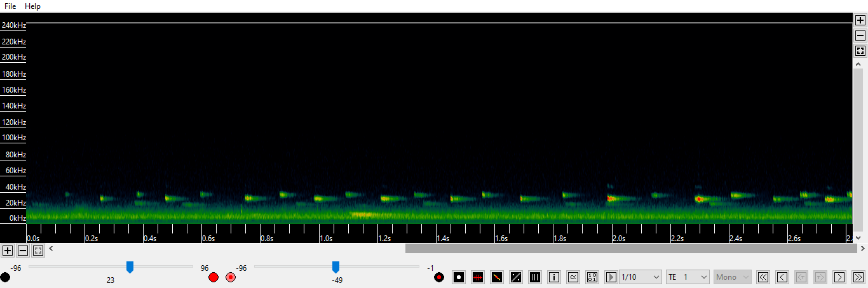Fit the frequency axis to full view

coord(860,51)
